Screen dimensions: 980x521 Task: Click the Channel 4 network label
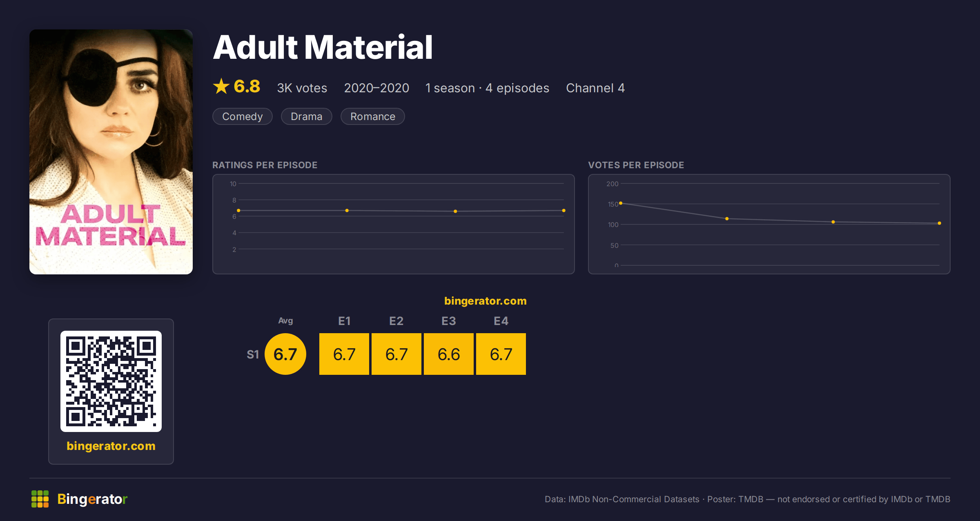pyautogui.click(x=595, y=88)
